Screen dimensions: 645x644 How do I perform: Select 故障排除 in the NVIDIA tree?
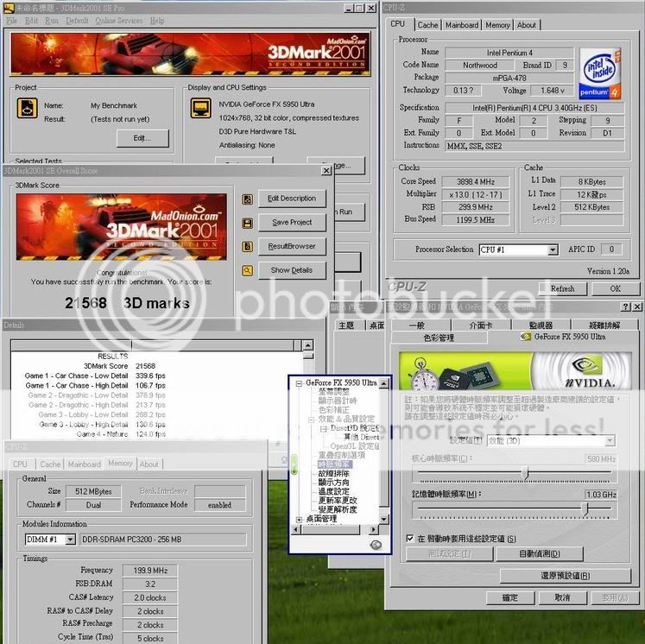click(x=333, y=473)
